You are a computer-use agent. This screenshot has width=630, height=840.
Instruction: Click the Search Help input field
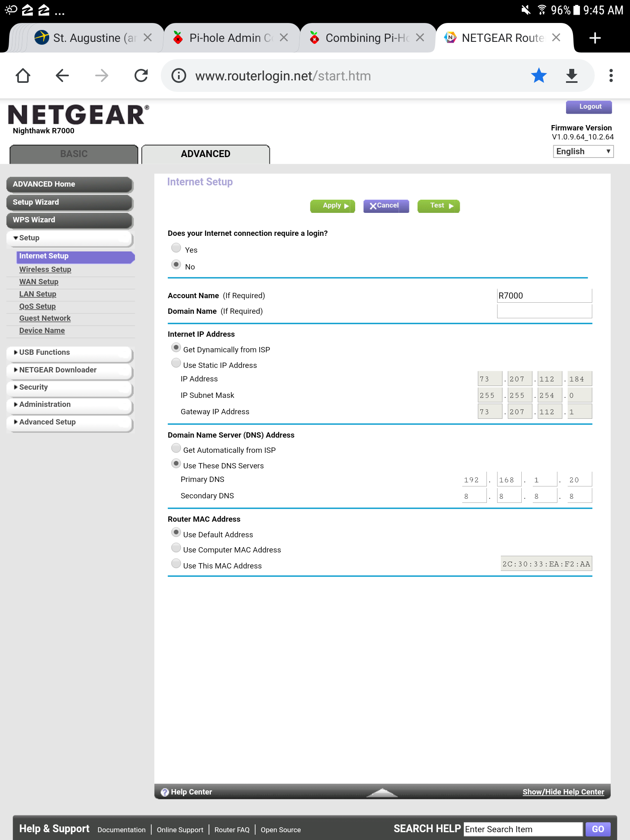[523, 829]
